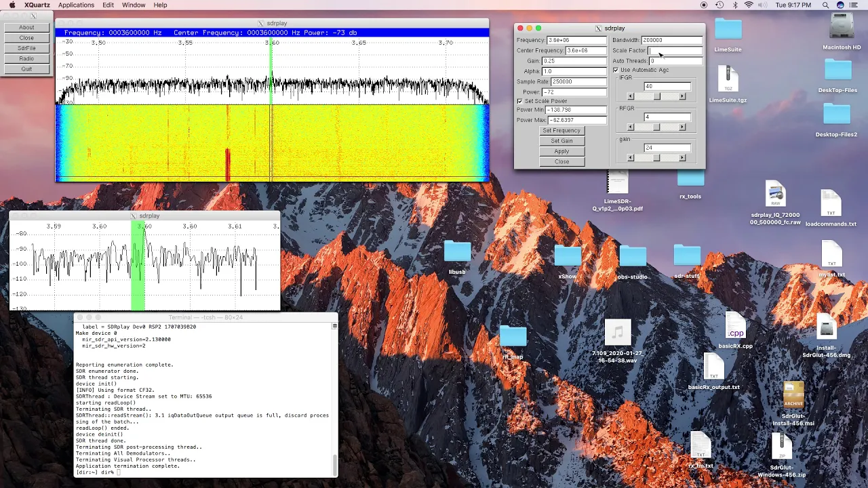This screenshot has width=868, height=488.
Task: Open the Help menu
Action: [160, 5]
